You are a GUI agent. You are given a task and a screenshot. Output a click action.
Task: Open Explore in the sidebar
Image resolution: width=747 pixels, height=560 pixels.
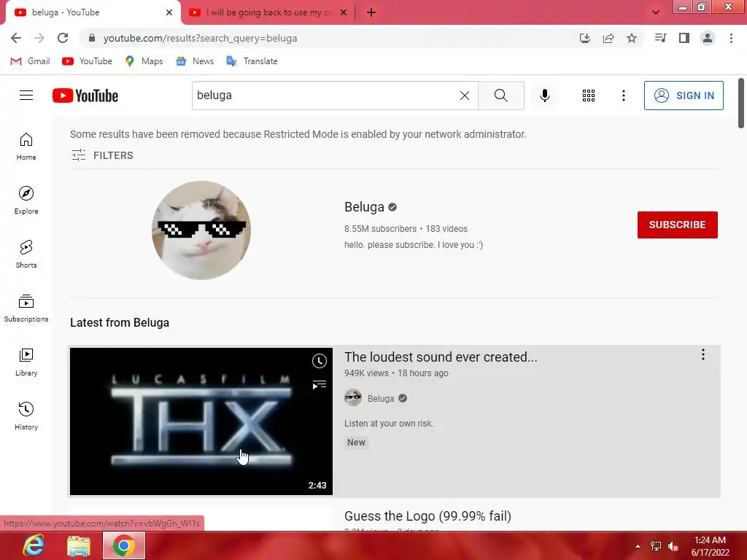point(26,201)
